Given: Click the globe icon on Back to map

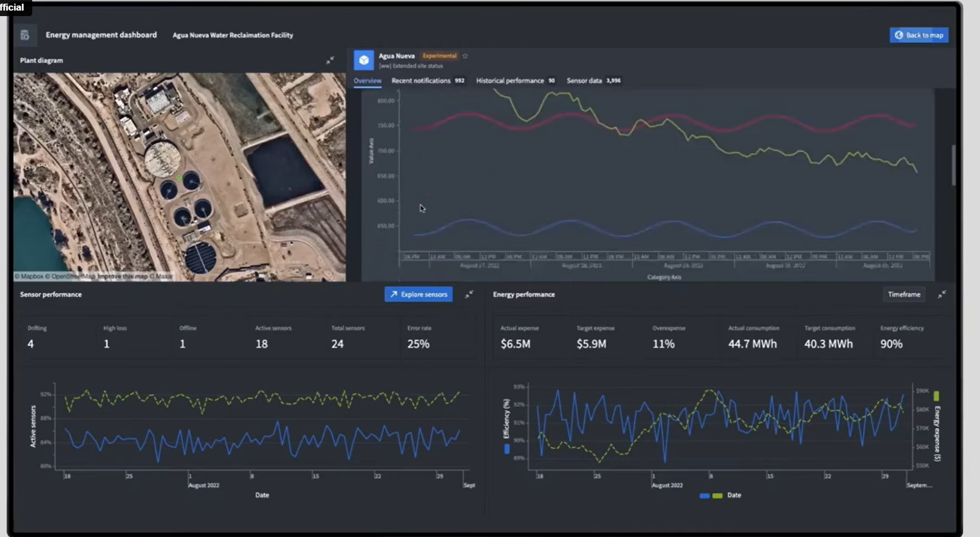Looking at the screenshot, I should pos(898,35).
